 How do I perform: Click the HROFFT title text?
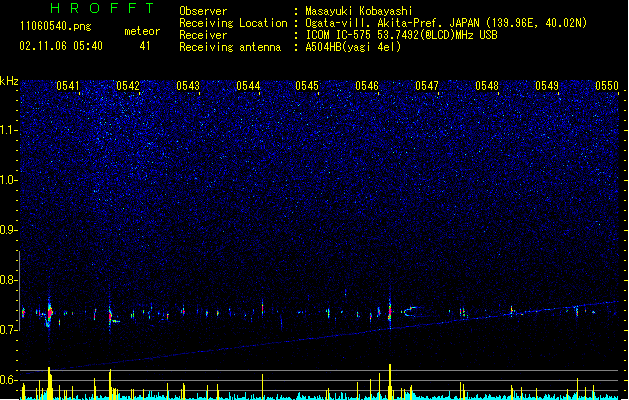102,8
